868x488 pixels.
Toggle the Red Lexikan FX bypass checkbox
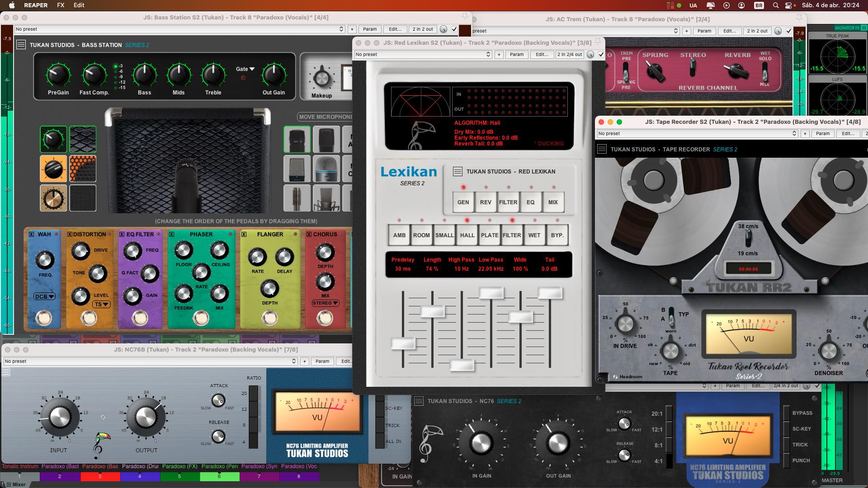(601, 54)
